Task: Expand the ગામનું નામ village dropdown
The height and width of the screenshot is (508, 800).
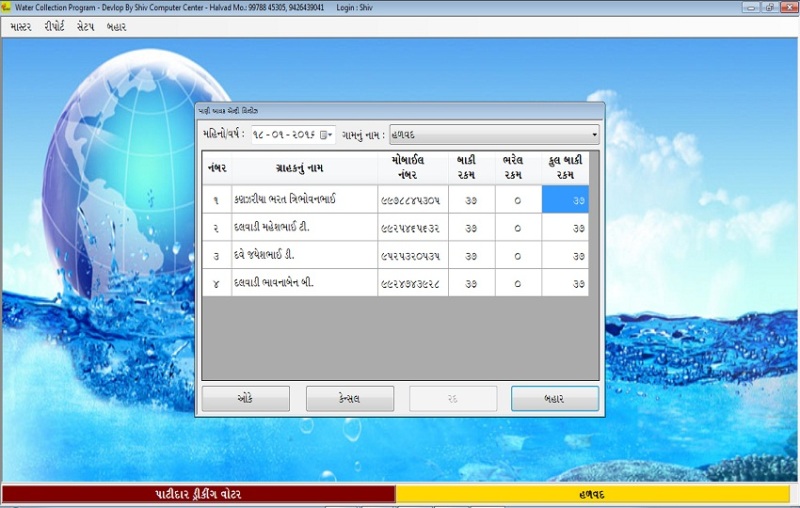Action: (594, 134)
